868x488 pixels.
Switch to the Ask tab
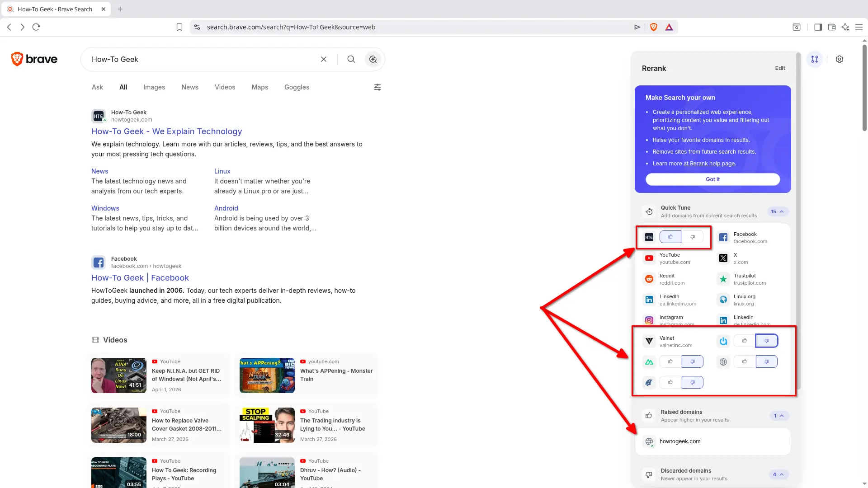tap(97, 87)
